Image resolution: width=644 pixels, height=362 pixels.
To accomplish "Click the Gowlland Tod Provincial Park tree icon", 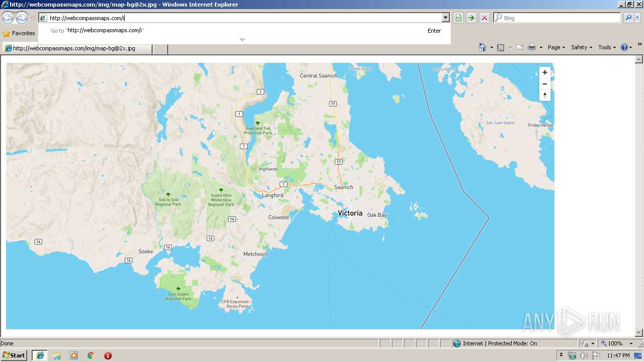I will click(258, 123).
